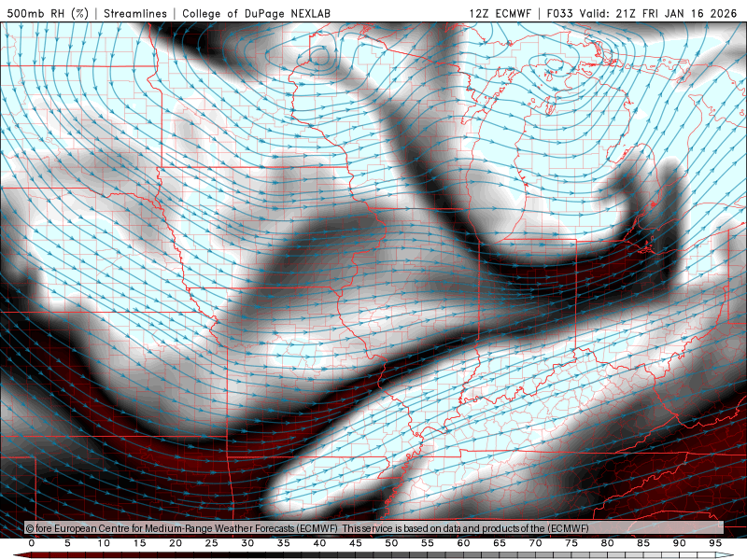
Task: Click the ECMWF copyright notice banner
Action: click(374, 528)
